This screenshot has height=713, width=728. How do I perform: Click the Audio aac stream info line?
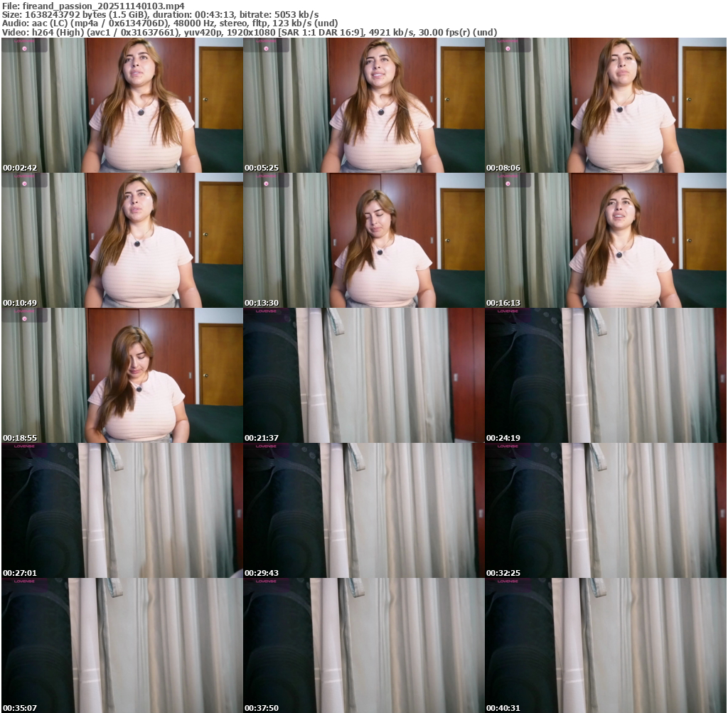170,23
